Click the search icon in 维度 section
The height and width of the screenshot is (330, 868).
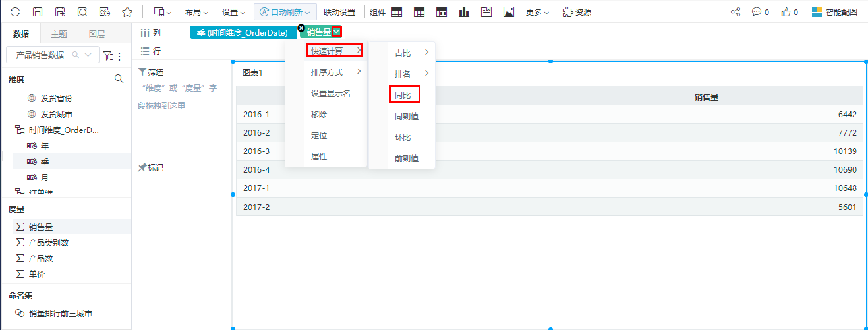click(x=119, y=79)
